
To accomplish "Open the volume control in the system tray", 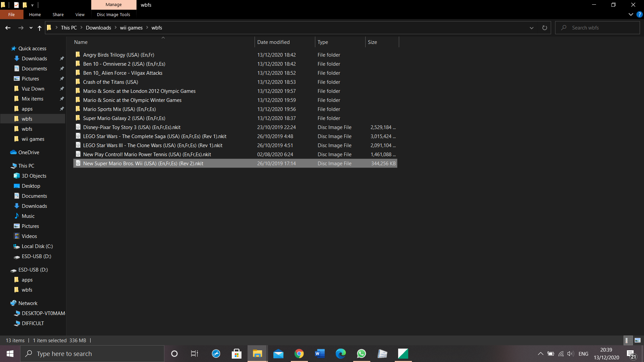I will coord(571,354).
